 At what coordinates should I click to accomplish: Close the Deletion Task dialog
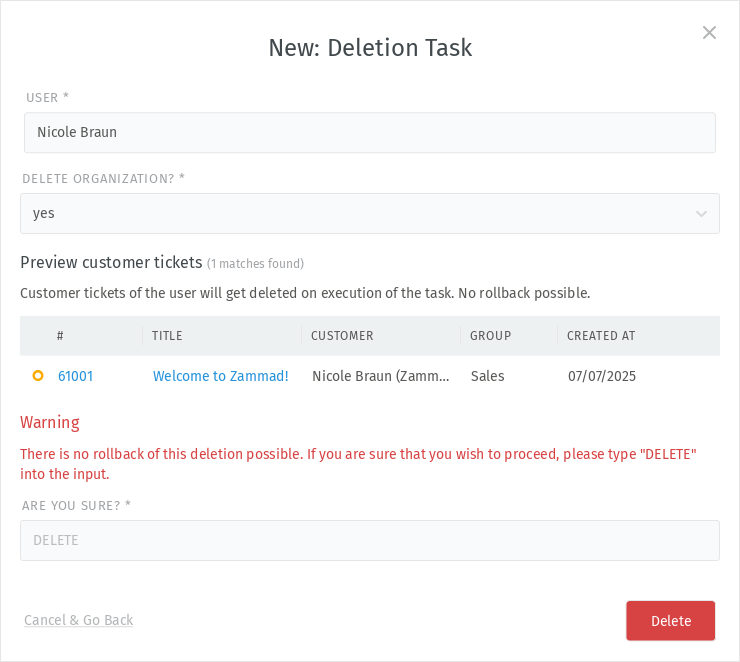[x=709, y=33]
